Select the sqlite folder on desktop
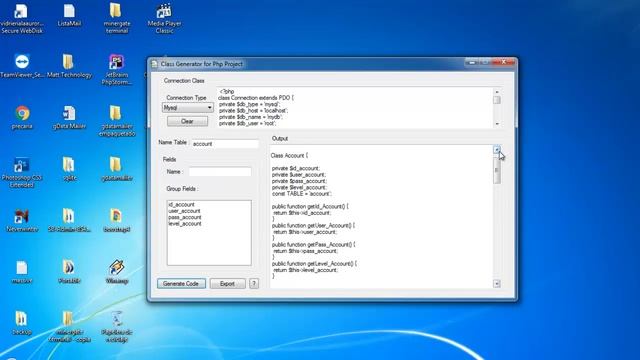The image size is (640, 360). tap(69, 169)
